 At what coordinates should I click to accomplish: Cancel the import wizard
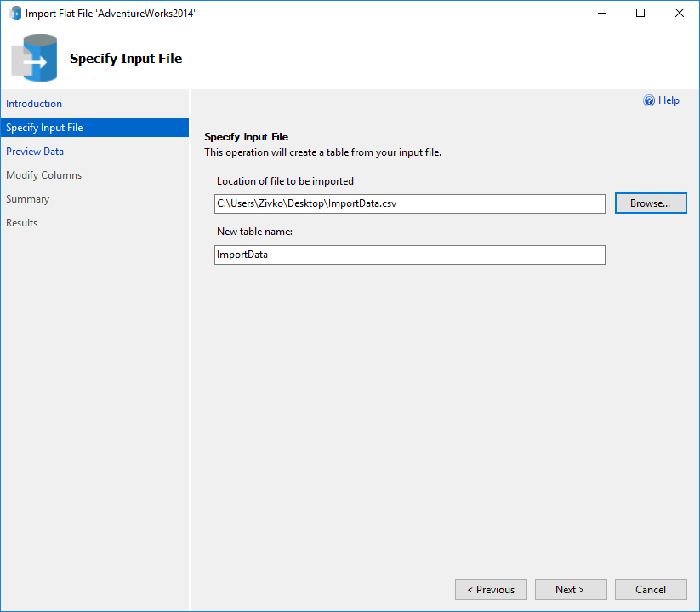650,589
